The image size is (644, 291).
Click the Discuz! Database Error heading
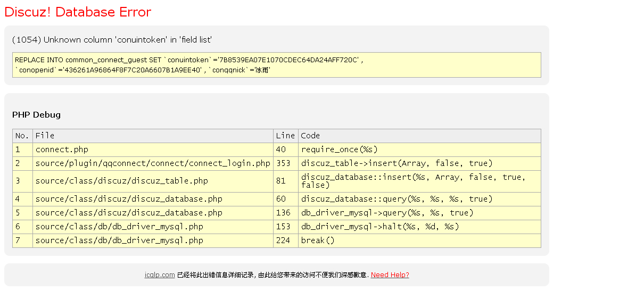pos(78,12)
